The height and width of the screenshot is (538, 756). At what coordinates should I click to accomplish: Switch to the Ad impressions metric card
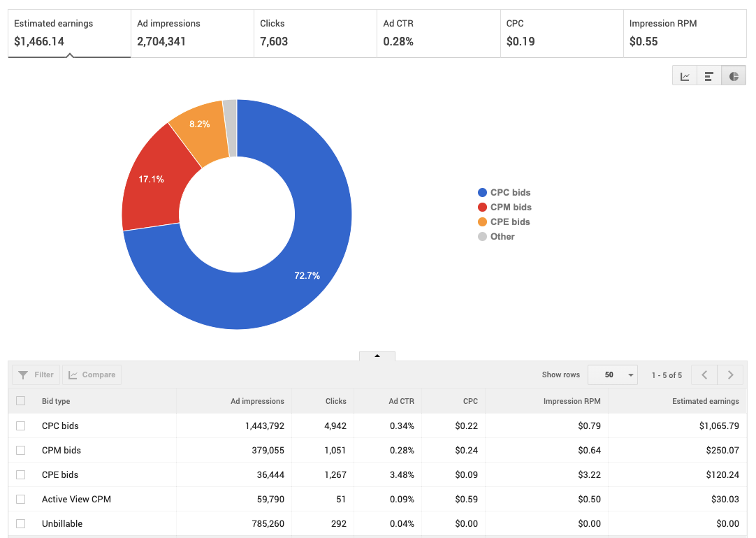coord(192,33)
